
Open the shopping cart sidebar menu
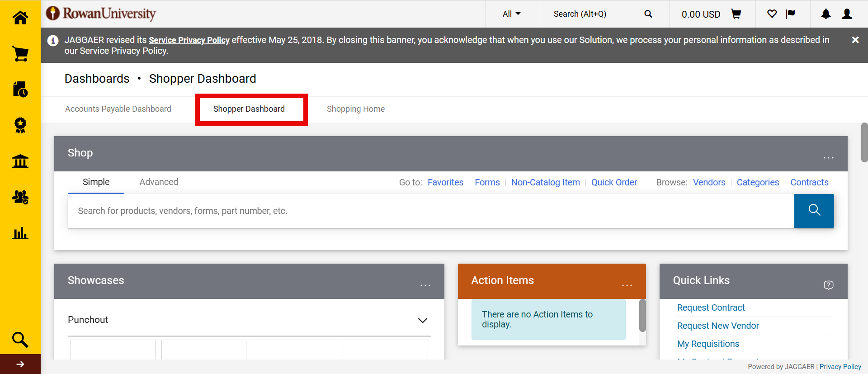(20, 54)
